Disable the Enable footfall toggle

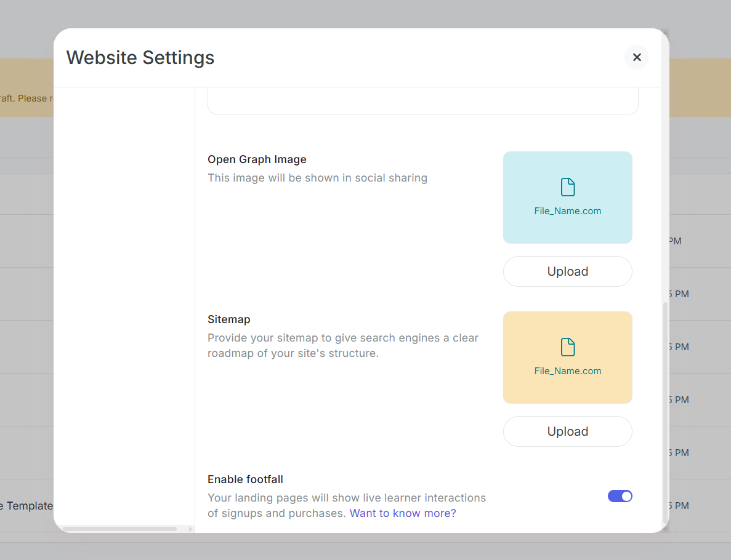(620, 496)
